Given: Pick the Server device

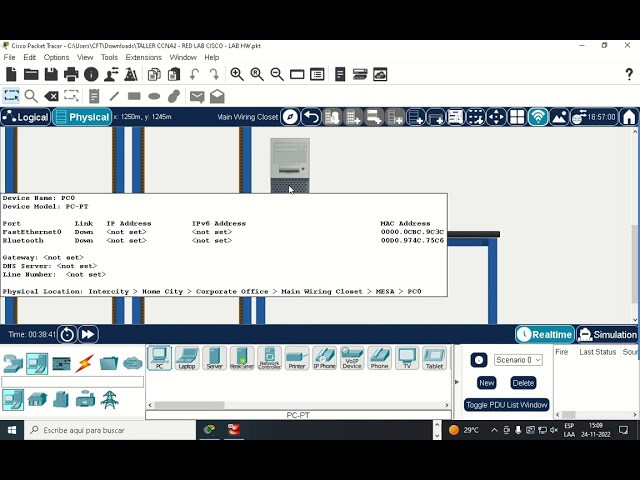Looking at the screenshot, I should pos(214,358).
